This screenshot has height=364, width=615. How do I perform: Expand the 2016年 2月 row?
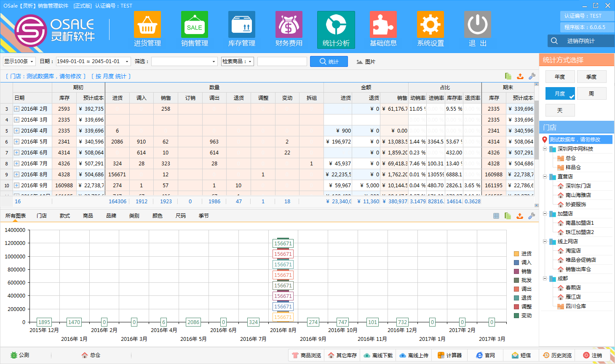coord(16,109)
